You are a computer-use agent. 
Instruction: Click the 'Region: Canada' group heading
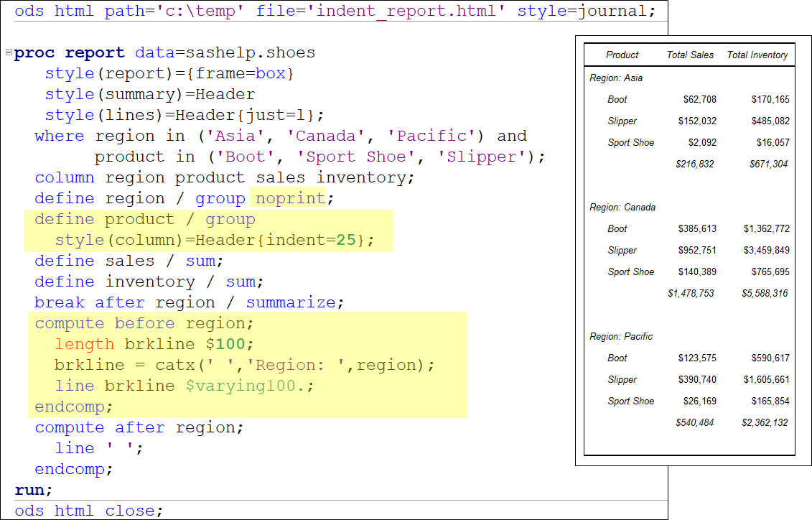point(622,207)
